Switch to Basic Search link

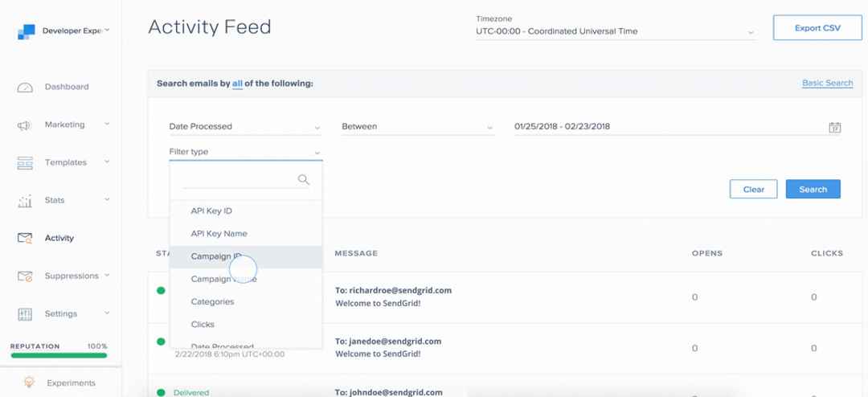pyautogui.click(x=828, y=83)
